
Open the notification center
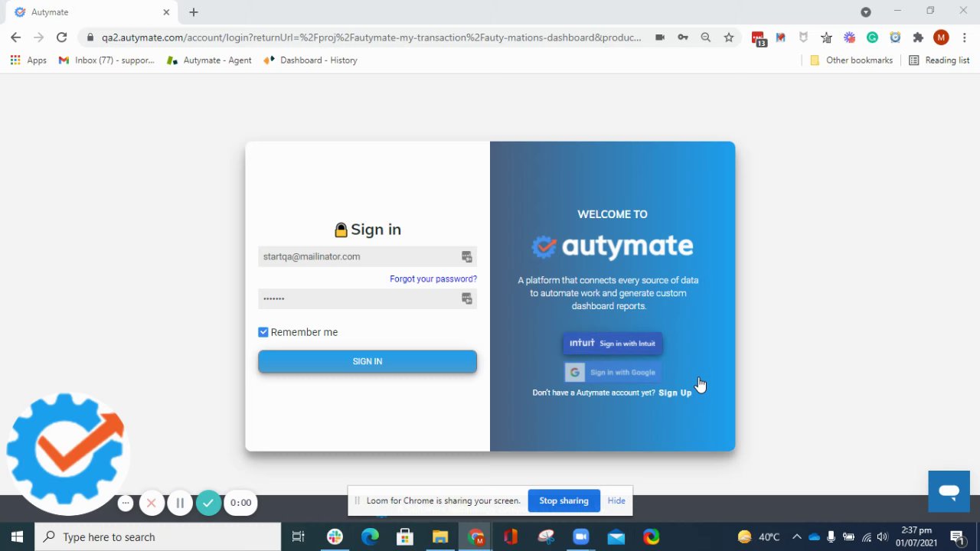click(957, 537)
